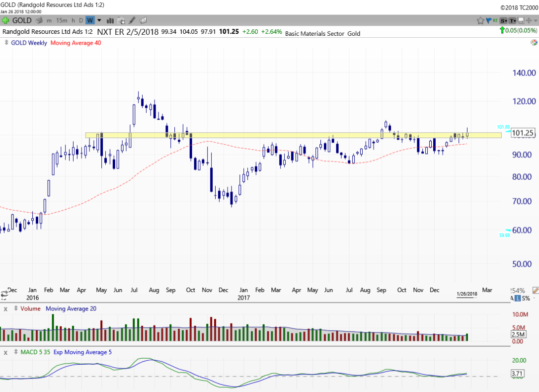Click the Moving Average 40 label
Viewport: 539px width, 392px height.
pyautogui.click(x=76, y=43)
